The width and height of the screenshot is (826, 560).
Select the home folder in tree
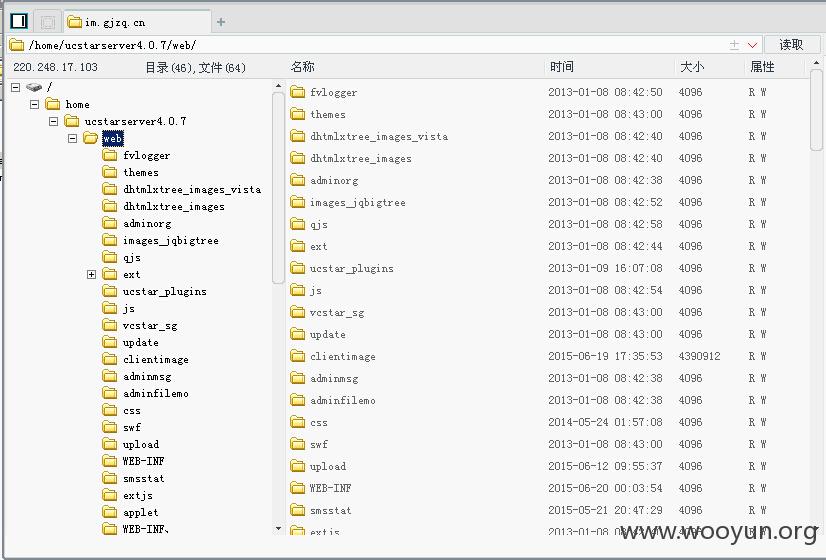pos(77,104)
